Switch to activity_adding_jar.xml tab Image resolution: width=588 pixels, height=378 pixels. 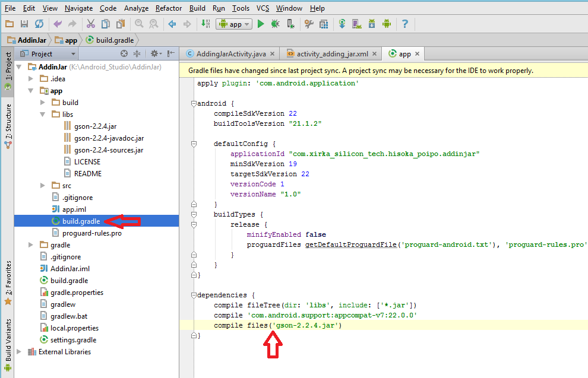332,54
